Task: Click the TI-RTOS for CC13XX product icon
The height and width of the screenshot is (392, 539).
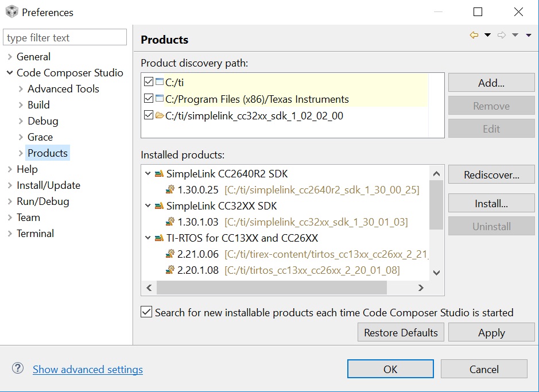Action: click(x=159, y=238)
